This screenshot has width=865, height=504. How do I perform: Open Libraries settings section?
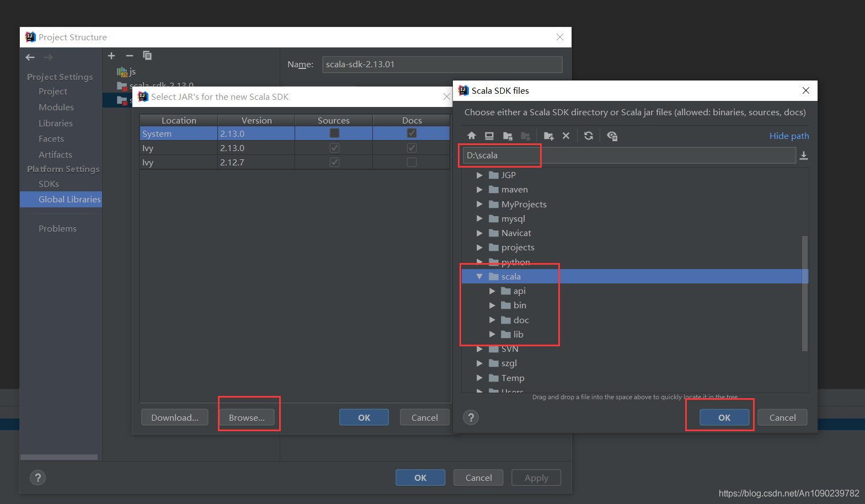coord(56,124)
